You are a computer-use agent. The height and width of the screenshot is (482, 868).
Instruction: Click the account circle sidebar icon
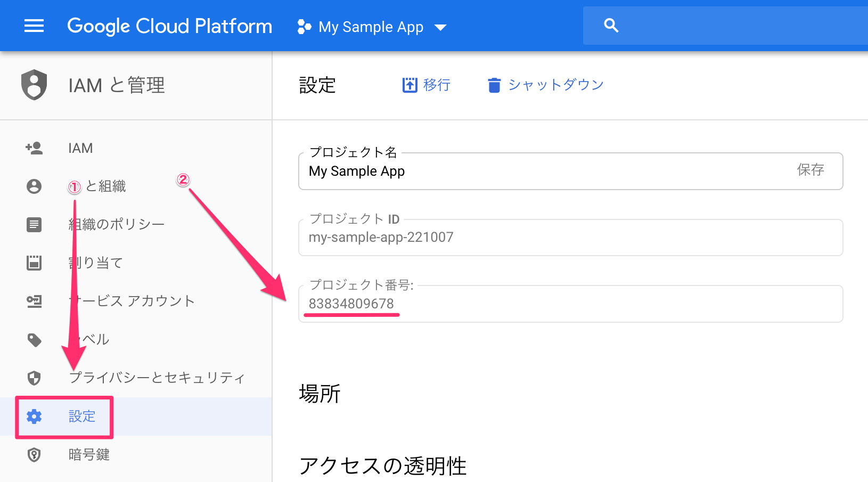click(x=34, y=186)
